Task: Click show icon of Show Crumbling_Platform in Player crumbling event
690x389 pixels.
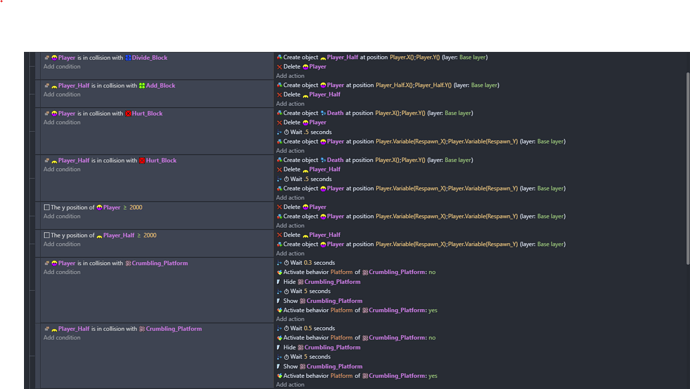Action: click(x=279, y=301)
